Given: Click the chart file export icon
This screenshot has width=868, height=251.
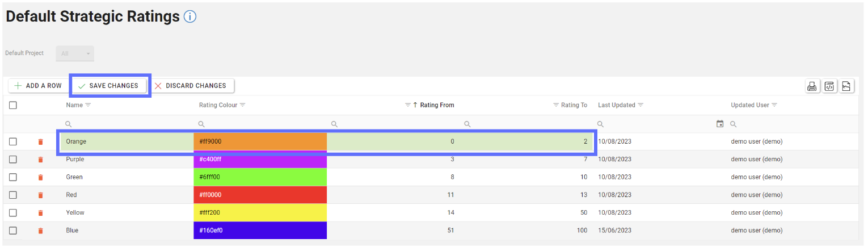Looking at the screenshot, I should click(846, 86).
